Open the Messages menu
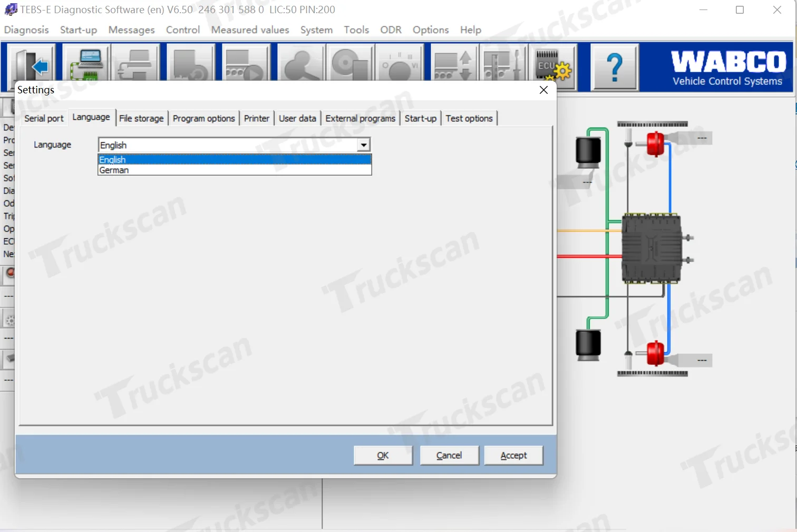Screen dimensions: 797x532 [132, 30]
